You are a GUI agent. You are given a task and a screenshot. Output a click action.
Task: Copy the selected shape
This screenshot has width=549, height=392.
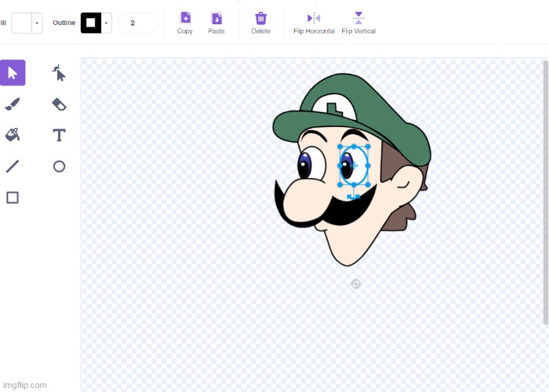click(x=185, y=23)
